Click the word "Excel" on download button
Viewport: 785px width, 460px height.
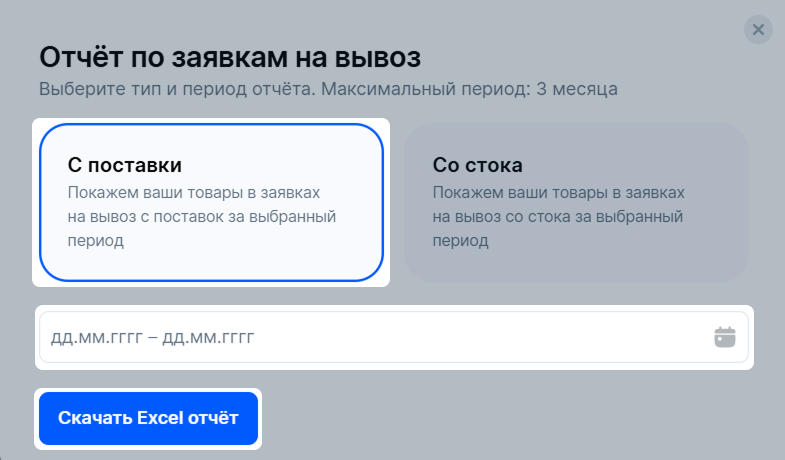[x=160, y=418]
